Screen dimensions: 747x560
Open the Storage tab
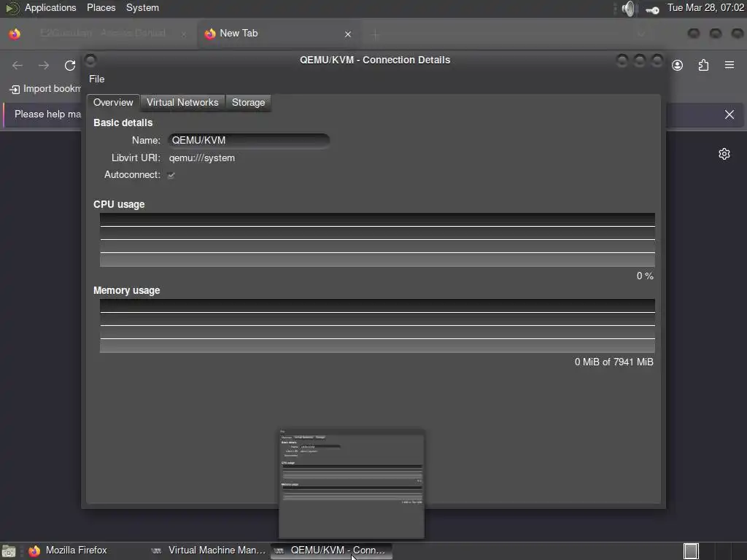(248, 102)
